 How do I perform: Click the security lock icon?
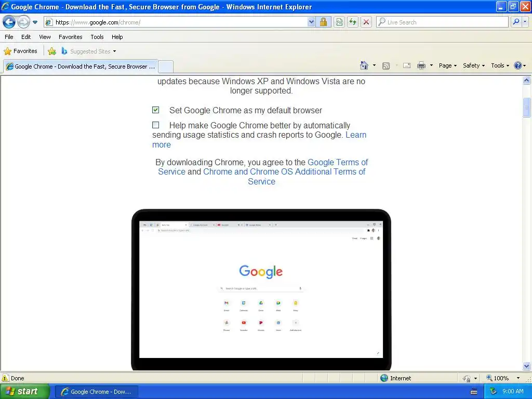point(323,22)
